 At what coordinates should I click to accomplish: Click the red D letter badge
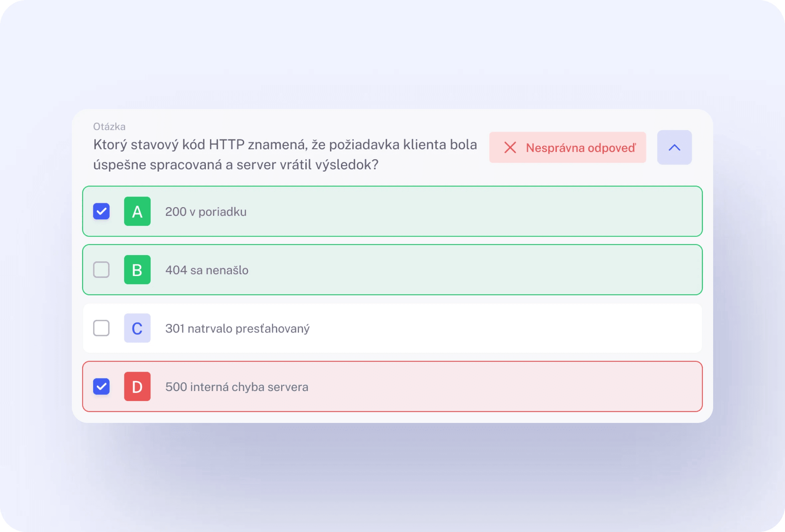pos(137,386)
